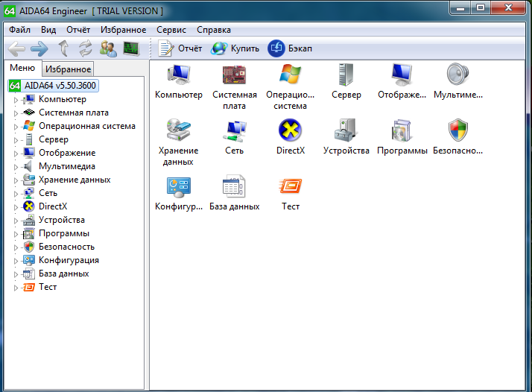Switch to the Избранное sidebar tab
The height and width of the screenshot is (392, 532).
click(x=68, y=69)
